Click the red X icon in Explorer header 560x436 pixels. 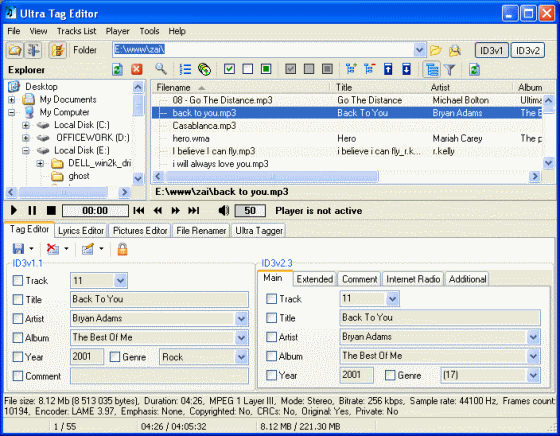point(136,69)
